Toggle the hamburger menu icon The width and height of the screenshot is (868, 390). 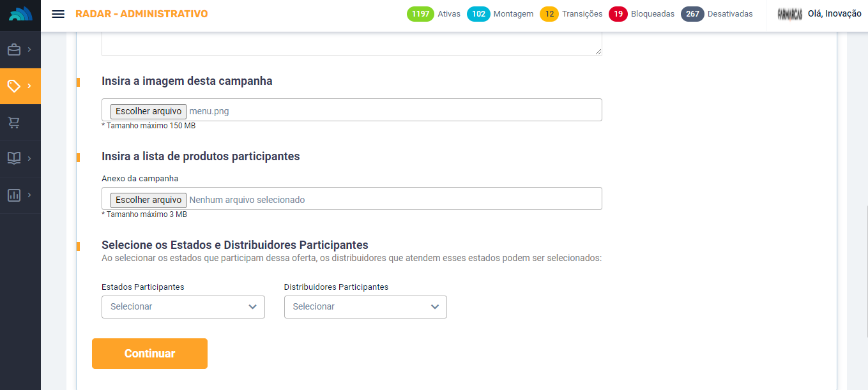pyautogui.click(x=58, y=14)
